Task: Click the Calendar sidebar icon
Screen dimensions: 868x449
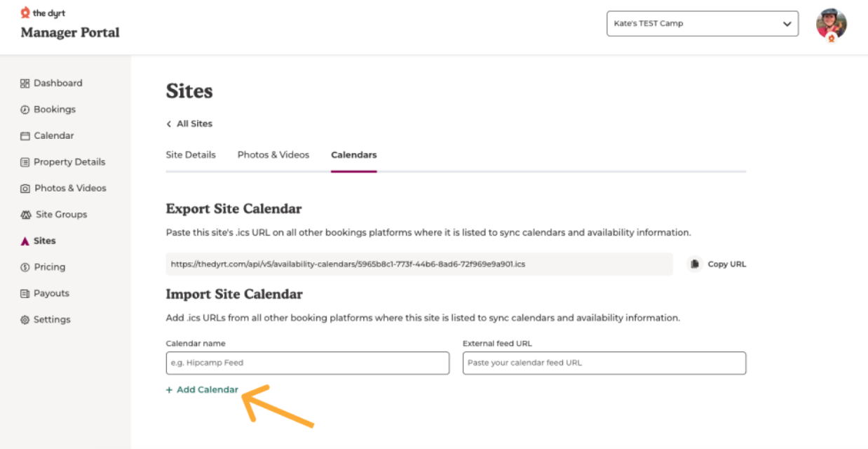Action: coord(25,135)
